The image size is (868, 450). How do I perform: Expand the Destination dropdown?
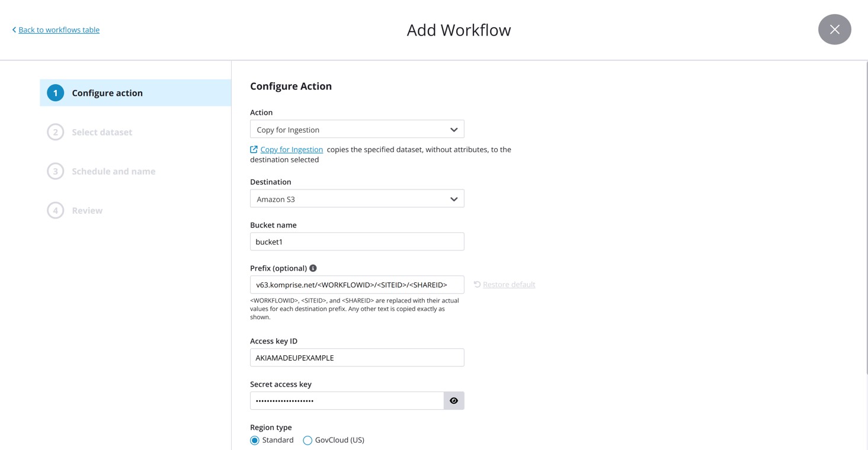point(357,199)
